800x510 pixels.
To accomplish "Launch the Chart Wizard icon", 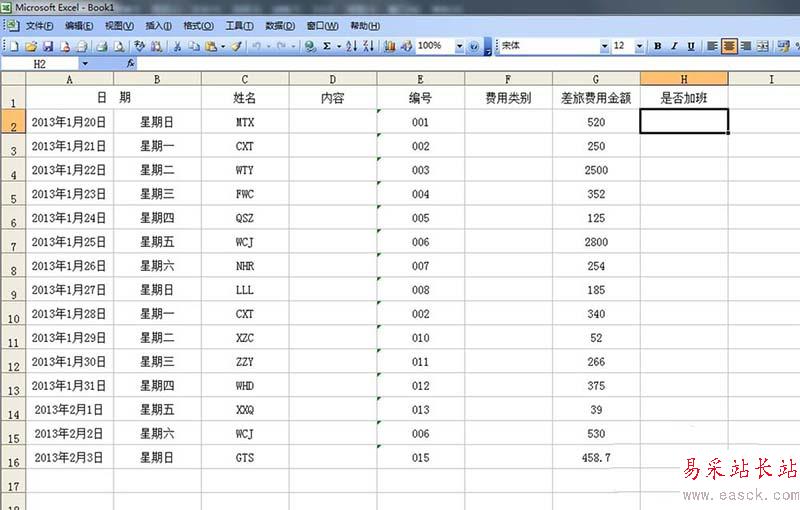I will (x=390, y=46).
